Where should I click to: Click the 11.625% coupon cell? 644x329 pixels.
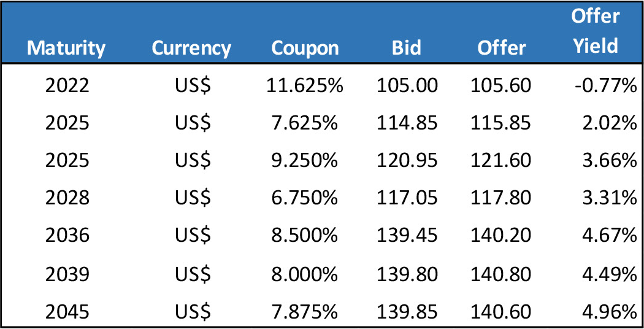coord(305,85)
